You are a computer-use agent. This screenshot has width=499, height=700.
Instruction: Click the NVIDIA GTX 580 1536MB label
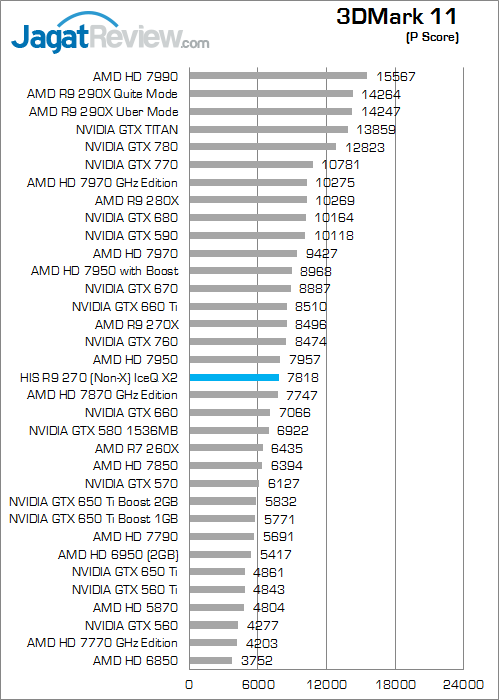[104, 430]
